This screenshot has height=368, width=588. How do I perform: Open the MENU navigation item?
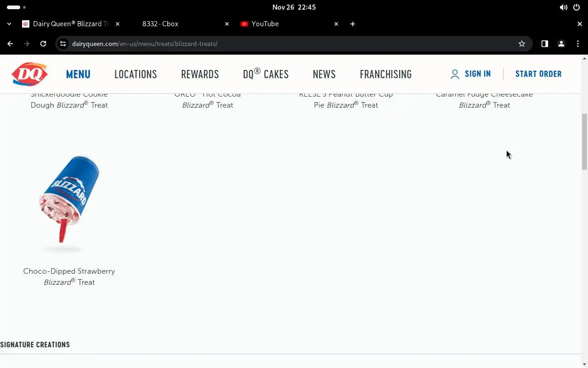pyautogui.click(x=78, y=74)
